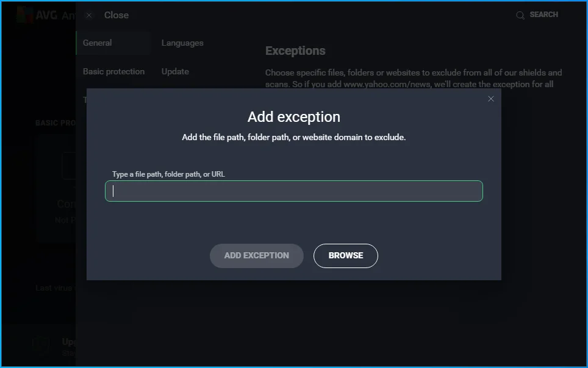Click the Close settings X icon

[x=89, y=15]
